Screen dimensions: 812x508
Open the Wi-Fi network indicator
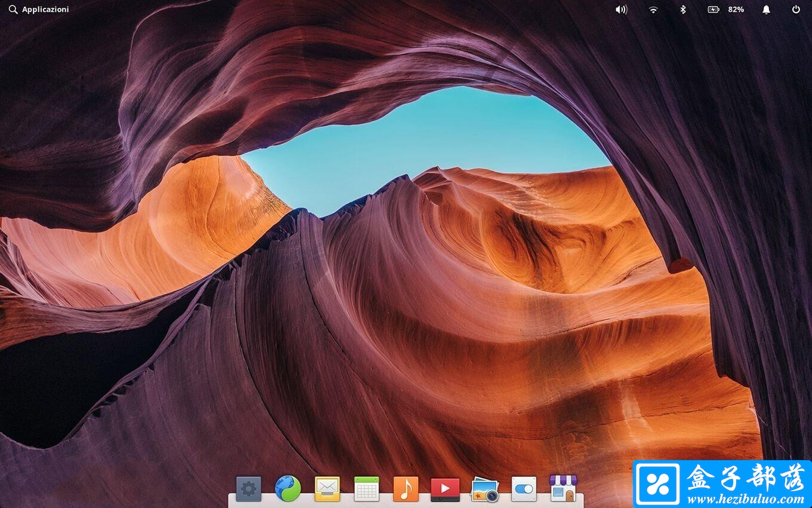(x=653, y=10)
